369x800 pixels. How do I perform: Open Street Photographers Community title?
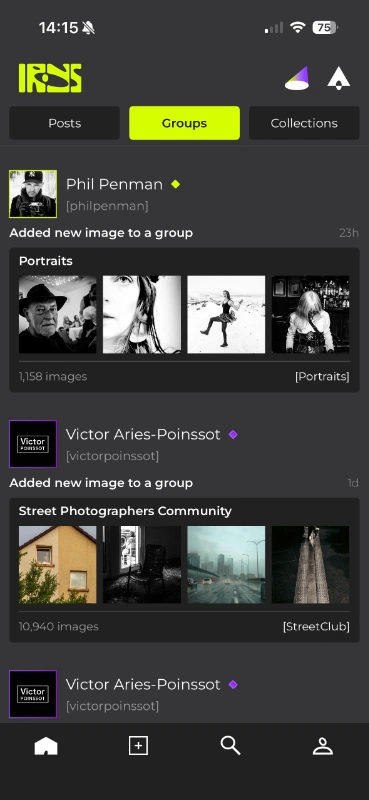tap(125, 511)
